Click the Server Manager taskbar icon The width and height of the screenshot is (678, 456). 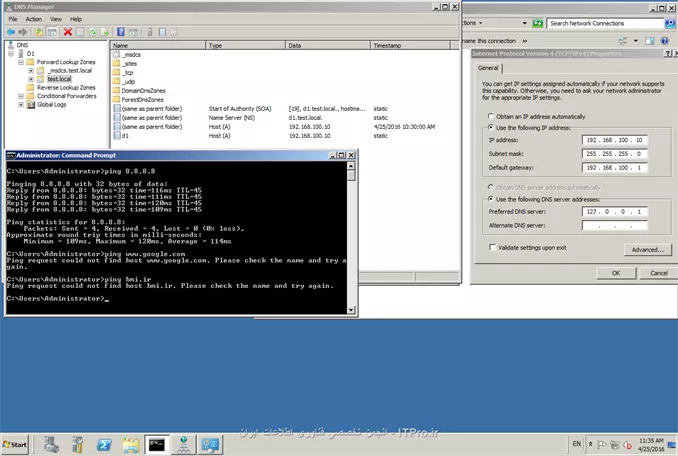(52, 444)
